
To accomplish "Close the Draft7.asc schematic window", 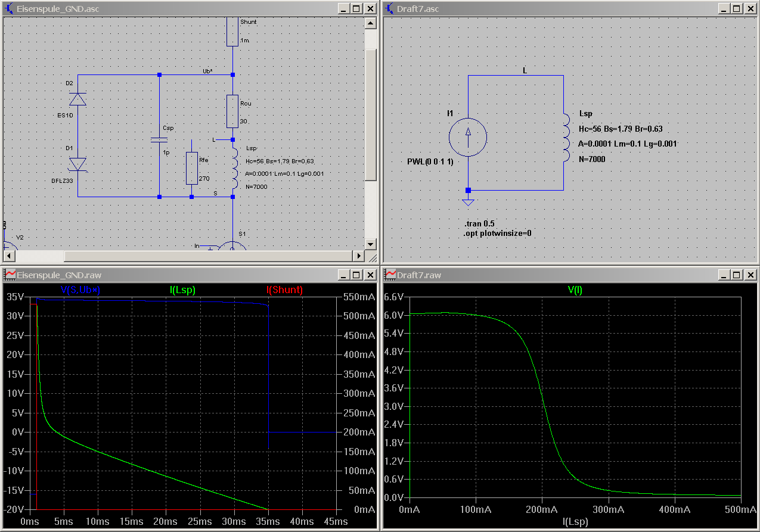I will [750, 9].
